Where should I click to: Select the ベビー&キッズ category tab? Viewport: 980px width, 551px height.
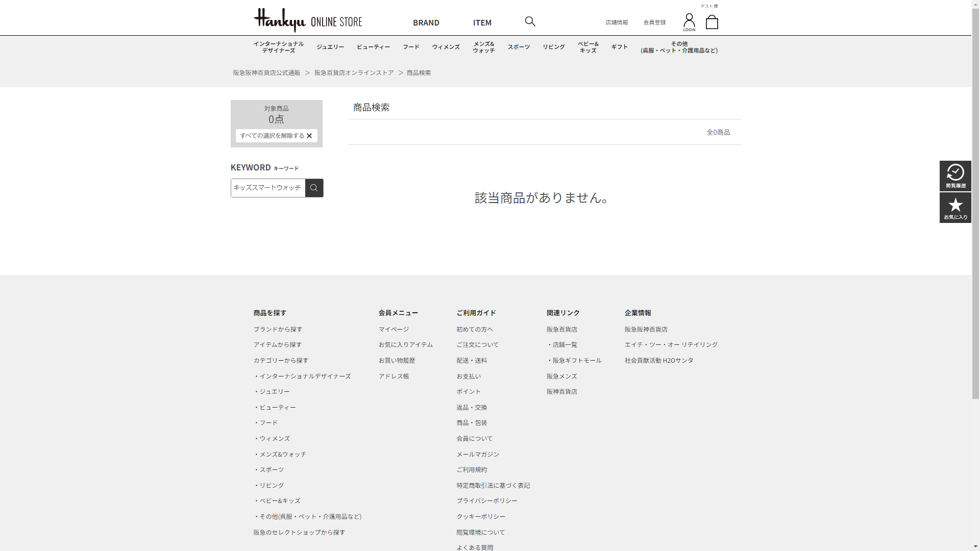(588, 47)
